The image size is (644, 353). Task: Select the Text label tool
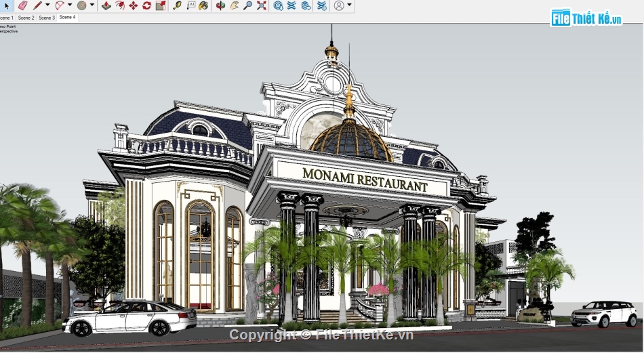(191, 5)
